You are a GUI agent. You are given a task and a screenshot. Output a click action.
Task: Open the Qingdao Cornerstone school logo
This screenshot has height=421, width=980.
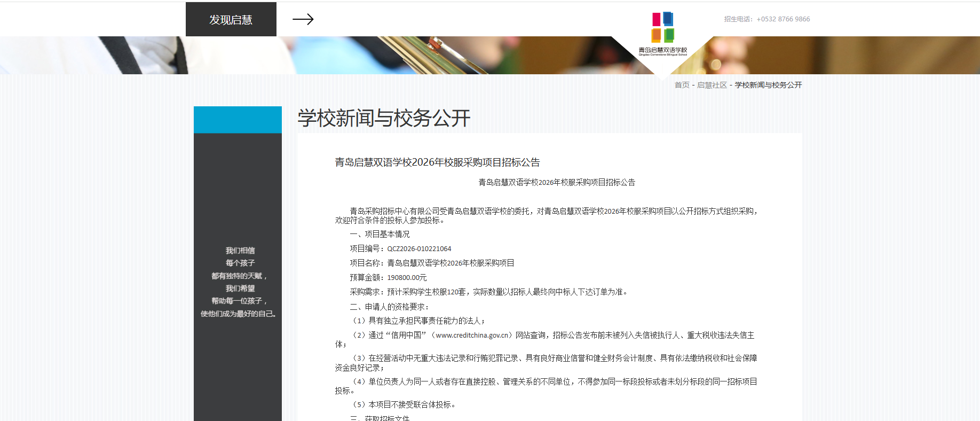click(x=662, y=34)
